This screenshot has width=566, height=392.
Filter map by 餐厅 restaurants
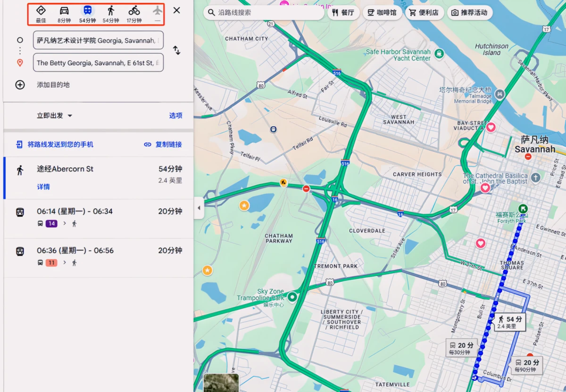pos(343,13)
